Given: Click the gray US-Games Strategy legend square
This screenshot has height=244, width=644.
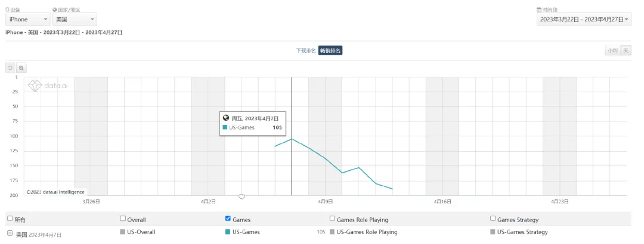Looking at the screenshot, I should [493, 232].
